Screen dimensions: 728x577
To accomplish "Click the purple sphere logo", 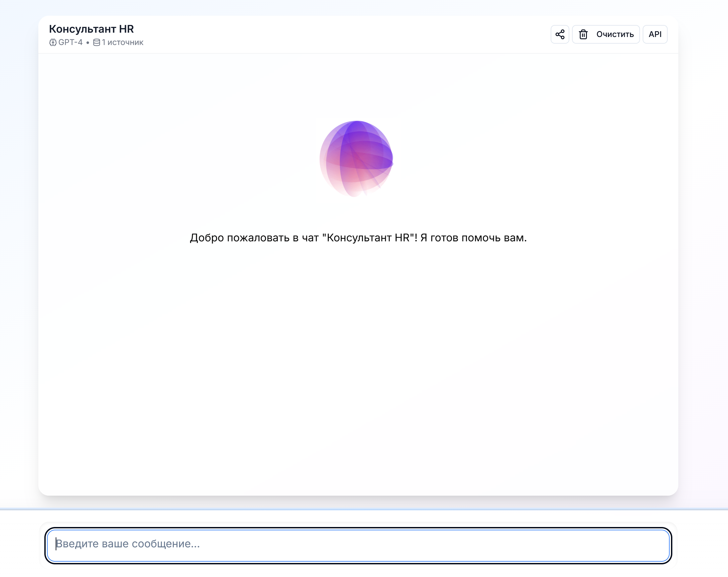I will [x=356, y=158].
